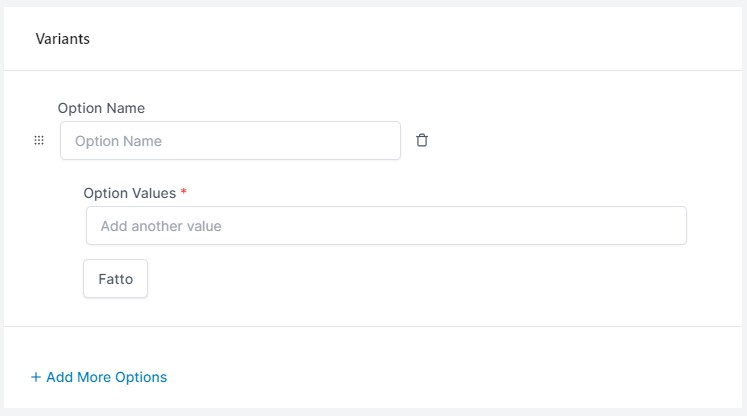Image resolution: width=747 pixels, height=416 pixels.
Task: Click the red required asterisk
Action: coord(183,192)
